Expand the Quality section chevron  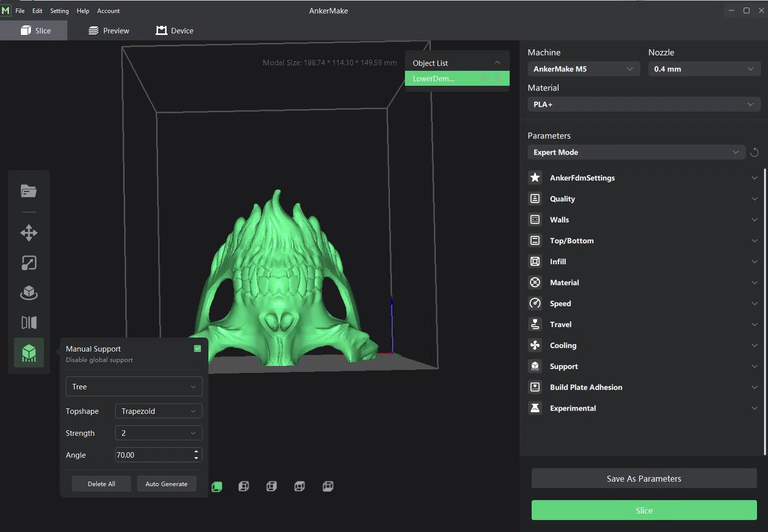(754, 199)
